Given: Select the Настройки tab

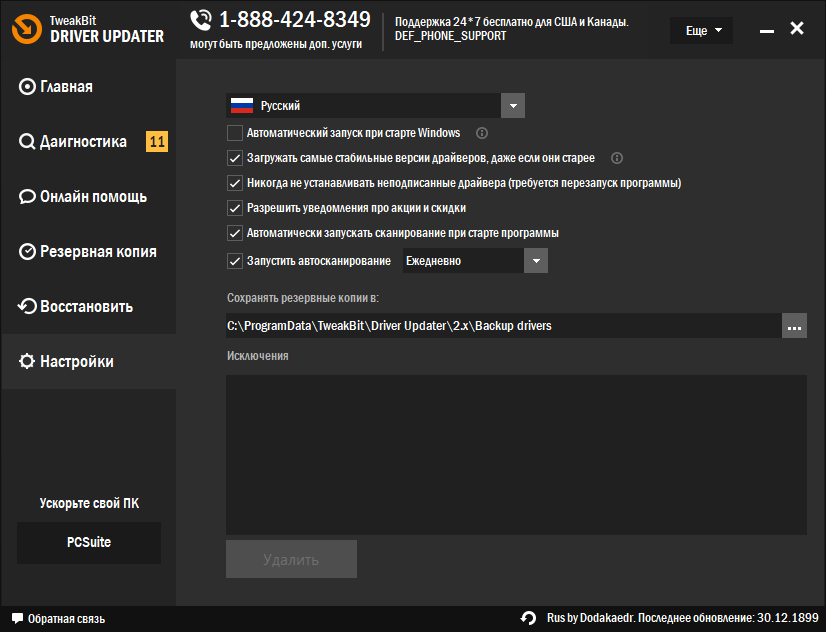Looking at the screenshot, I should tap(88, 361).
